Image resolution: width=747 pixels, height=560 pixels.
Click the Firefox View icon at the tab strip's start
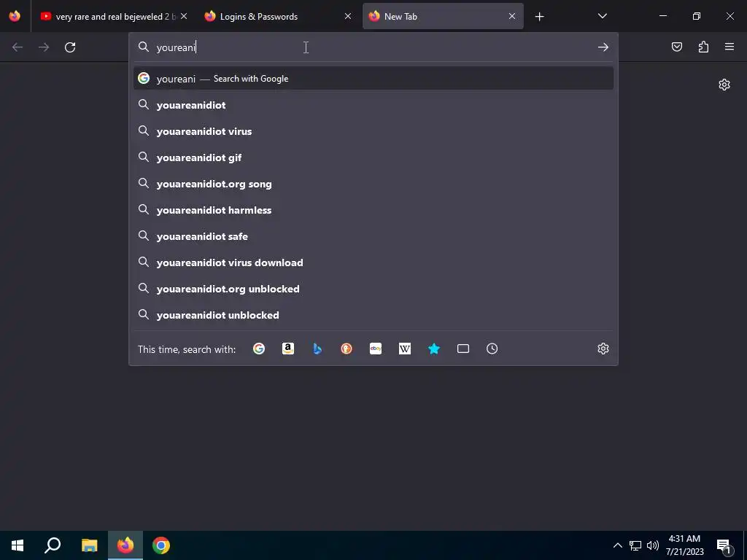[x=15, y=16]
